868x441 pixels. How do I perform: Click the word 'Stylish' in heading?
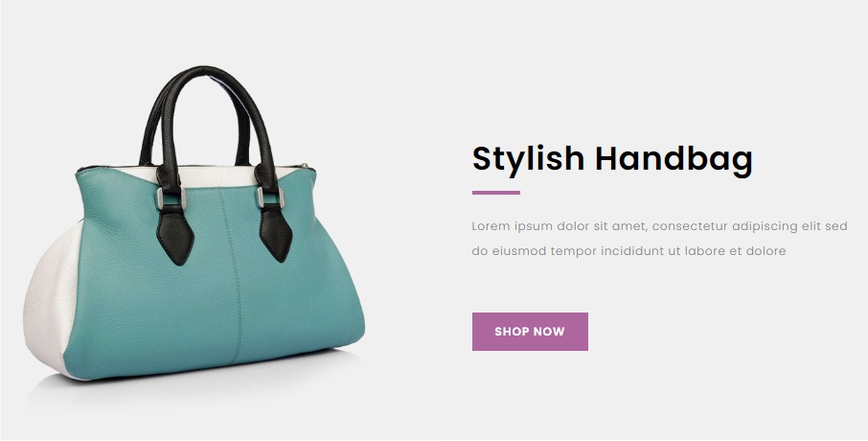(x=528, y=159)
